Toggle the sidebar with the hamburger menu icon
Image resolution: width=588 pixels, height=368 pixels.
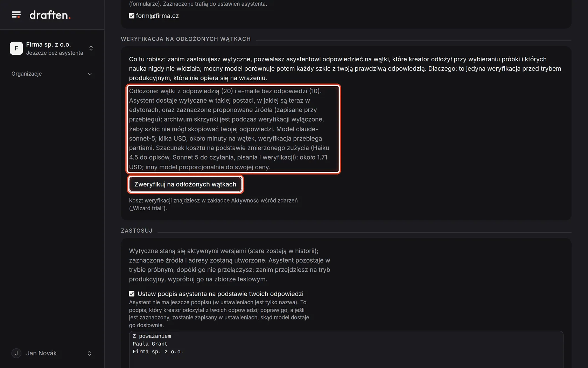click(x=16, y=15)
